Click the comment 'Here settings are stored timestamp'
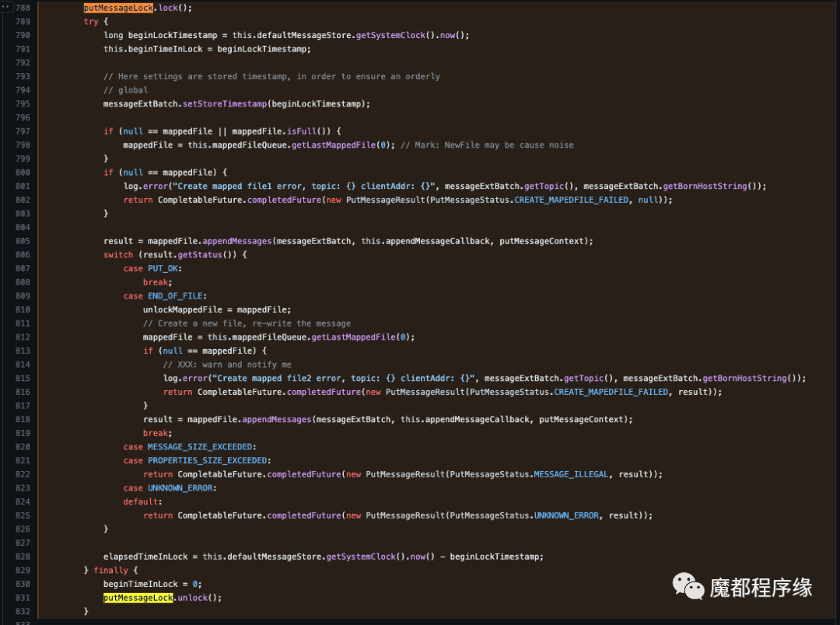This screenshot has height=625, width=840. 203,77
